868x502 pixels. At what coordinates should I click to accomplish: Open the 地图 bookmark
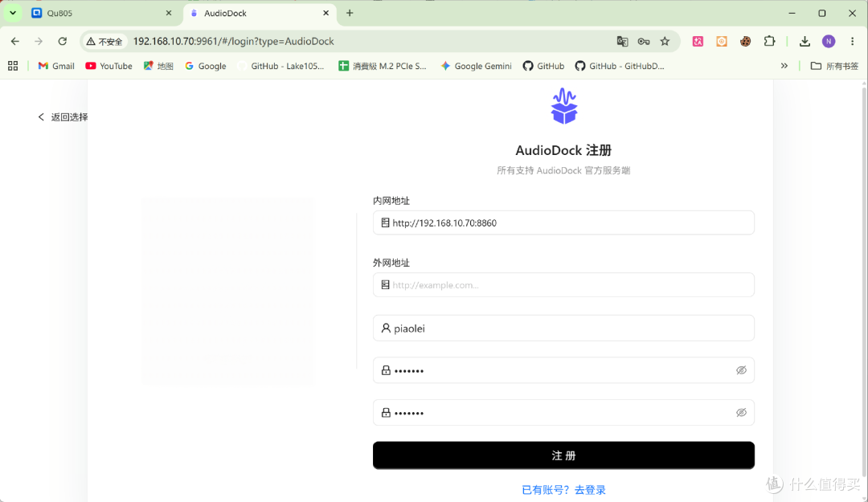(158, 66)
